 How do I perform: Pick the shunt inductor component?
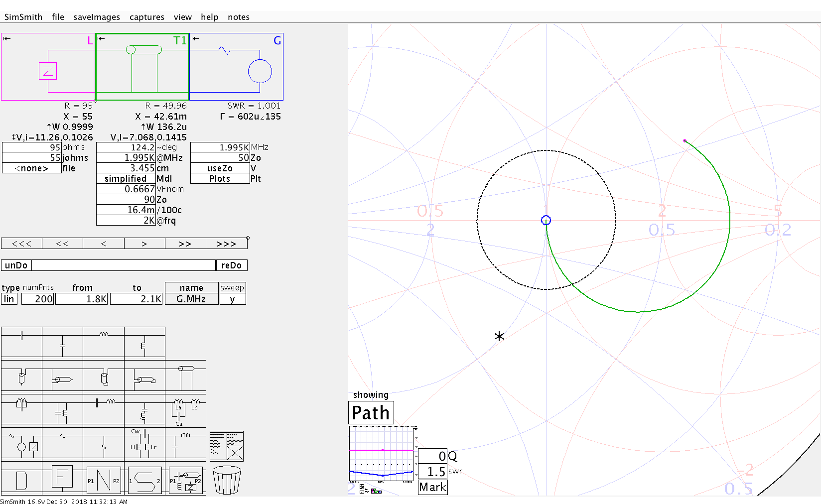(144, 342)
